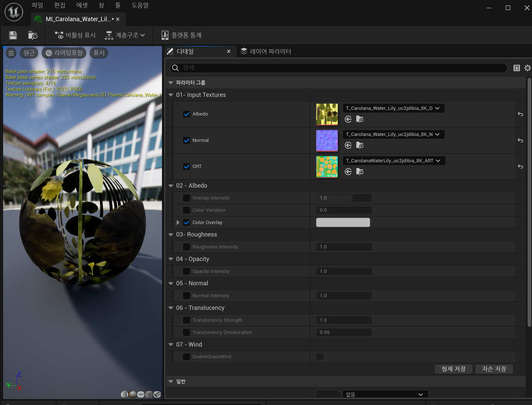
Task: Browse to Albedo texture in Content Browser
Action: 360,119
